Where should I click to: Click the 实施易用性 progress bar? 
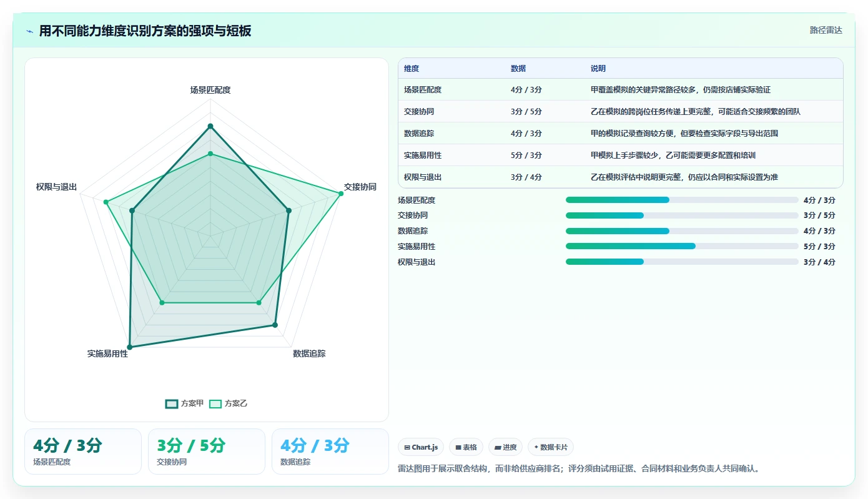coord(682,246)
